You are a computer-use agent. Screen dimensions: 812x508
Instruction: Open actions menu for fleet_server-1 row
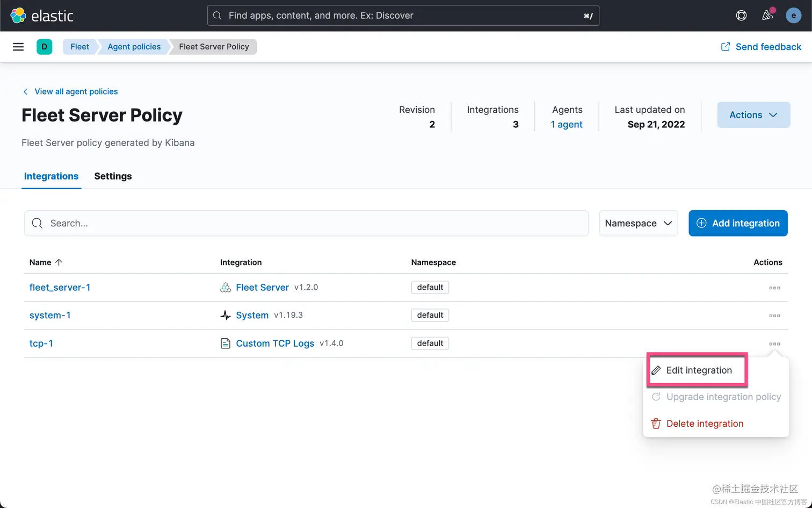click(774, 288)
